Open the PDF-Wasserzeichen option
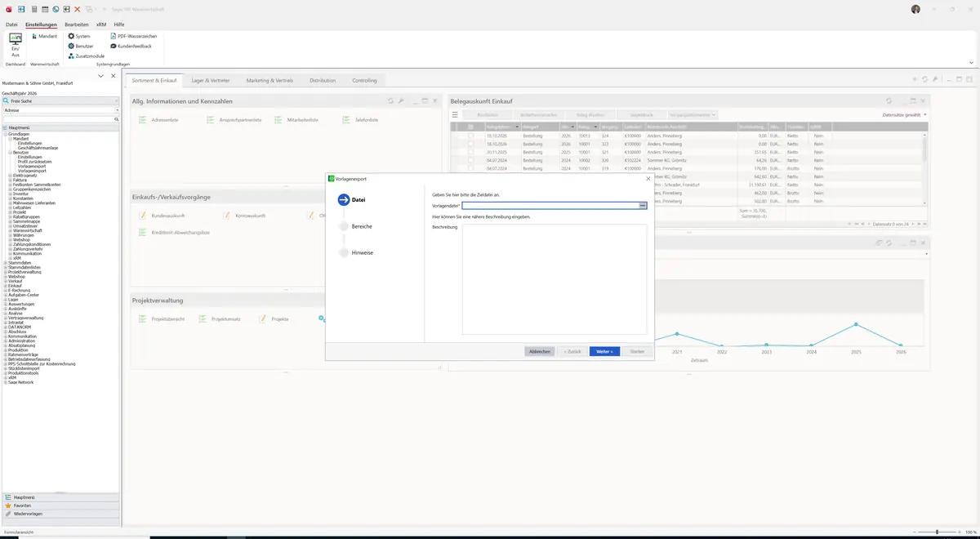 tap(134, 37)
